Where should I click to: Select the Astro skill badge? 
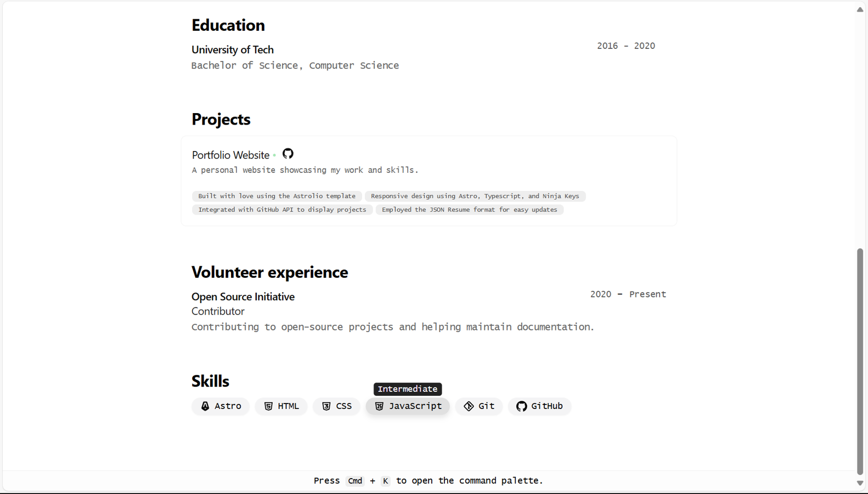pos(221,406)
